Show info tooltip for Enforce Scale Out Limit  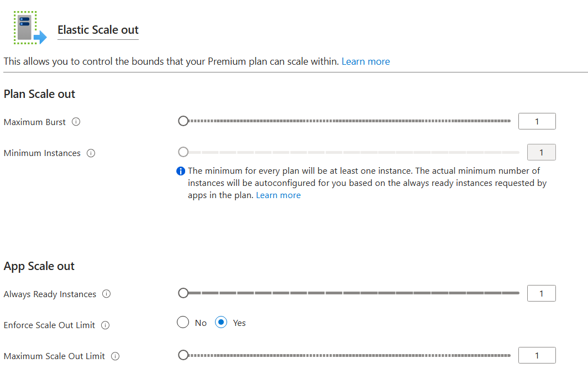coord(106,325)
